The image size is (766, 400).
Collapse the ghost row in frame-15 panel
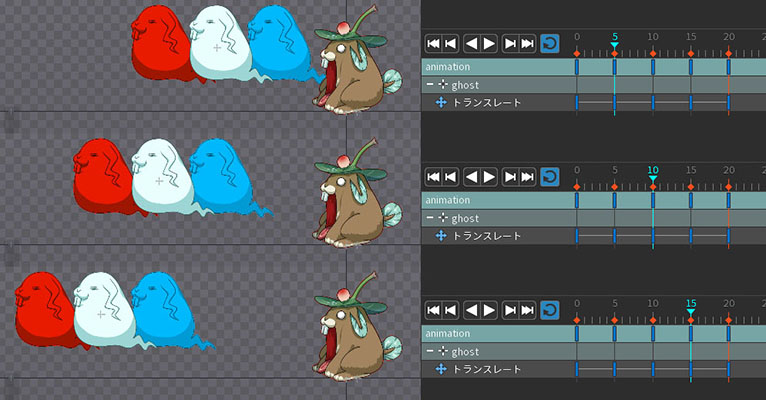430,351
